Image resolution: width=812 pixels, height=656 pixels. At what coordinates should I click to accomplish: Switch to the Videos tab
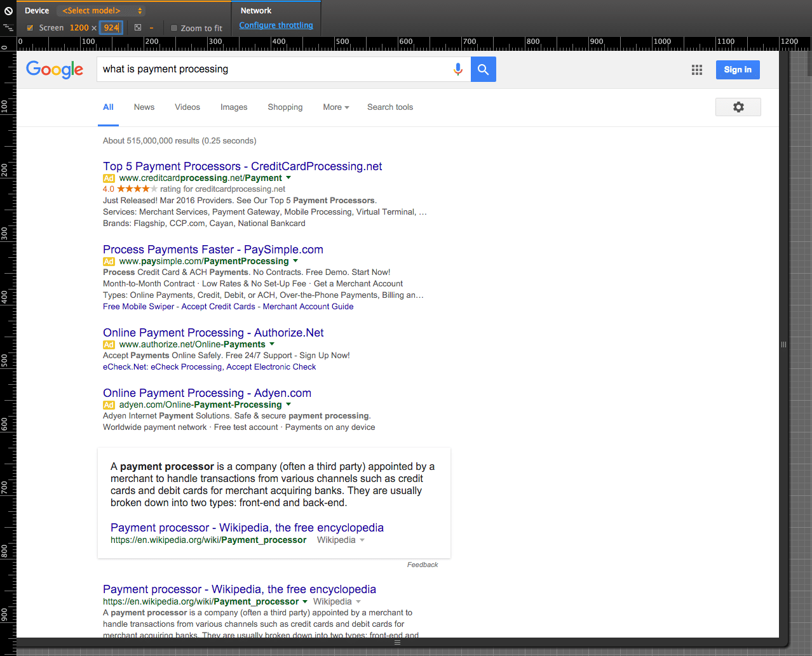pos(187,107)
